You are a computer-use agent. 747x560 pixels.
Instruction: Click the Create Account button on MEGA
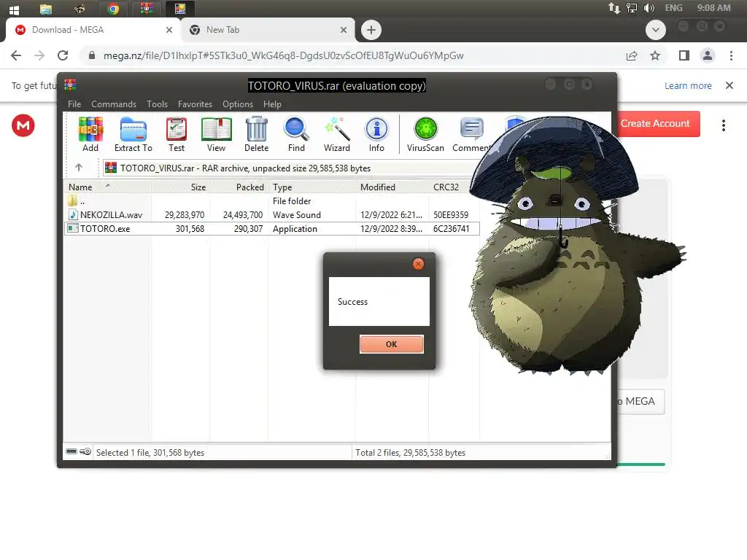659,124
